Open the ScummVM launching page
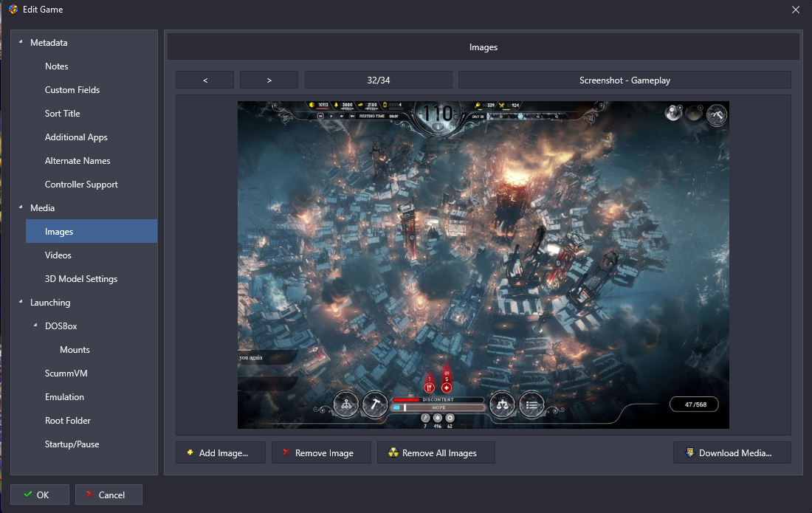The image size is (812, 513). pos(66,373)
